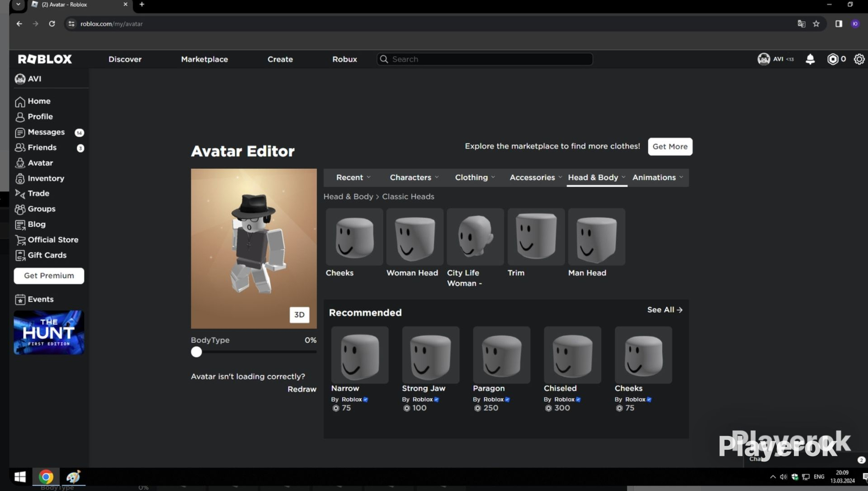The height and width of the screenshot is (491, 868).
Task: Open Robux in the top navigation
Action: click(345, 59)
